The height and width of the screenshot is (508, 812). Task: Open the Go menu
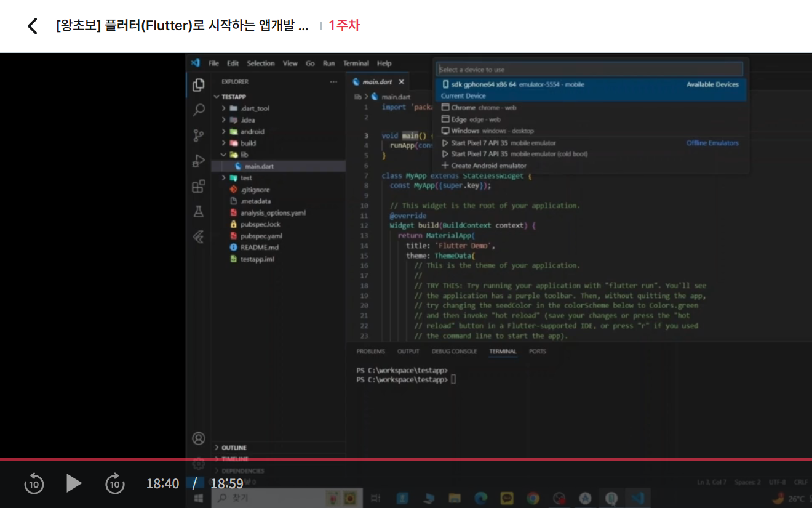(x=310, y=63)
